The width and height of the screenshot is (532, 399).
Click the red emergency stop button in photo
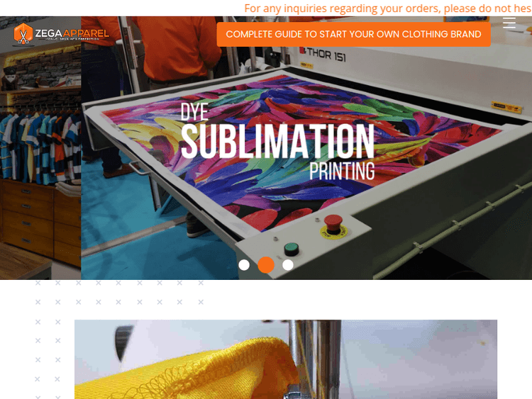pyautogui.click(x=333, y=225)
